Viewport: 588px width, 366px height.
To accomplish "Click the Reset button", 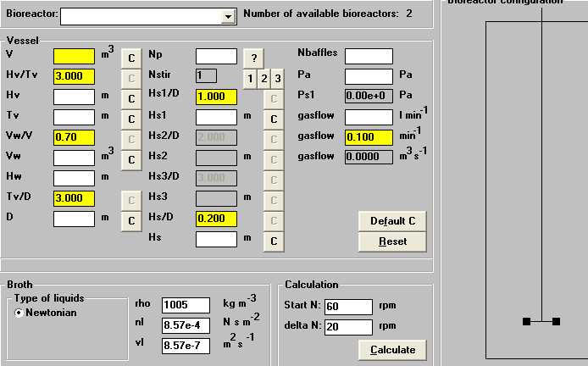I will 392,241.
